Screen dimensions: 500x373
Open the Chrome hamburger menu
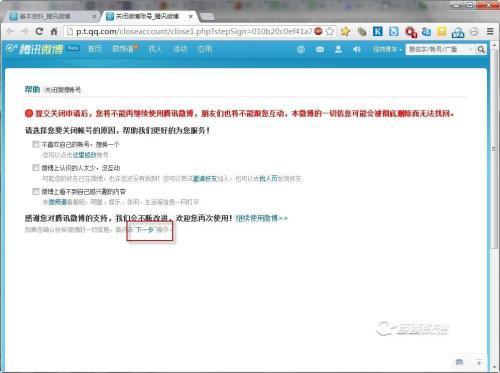click(x=490, y=31)
